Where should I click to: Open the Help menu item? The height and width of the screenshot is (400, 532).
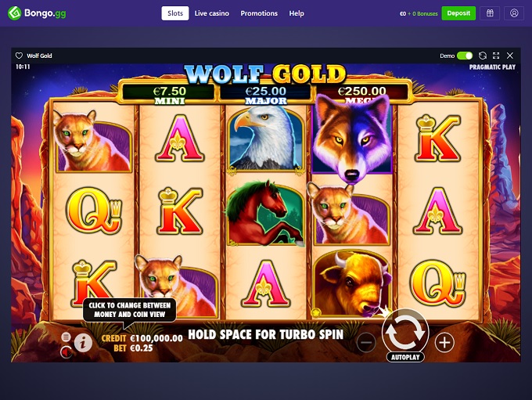coord(297,13)
